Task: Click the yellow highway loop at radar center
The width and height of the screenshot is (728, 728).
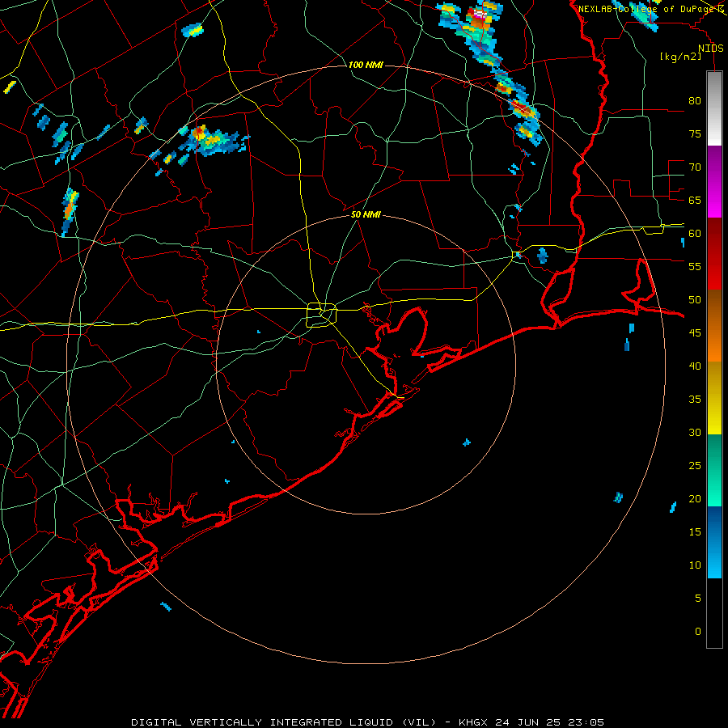Action: coord(322,315)
